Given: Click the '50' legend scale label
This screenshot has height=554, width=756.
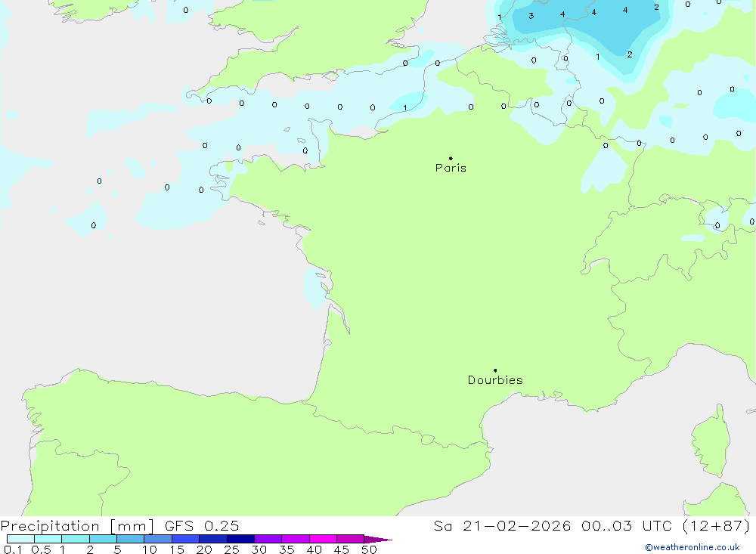Looking at the screenshot, I should (369, 549).
